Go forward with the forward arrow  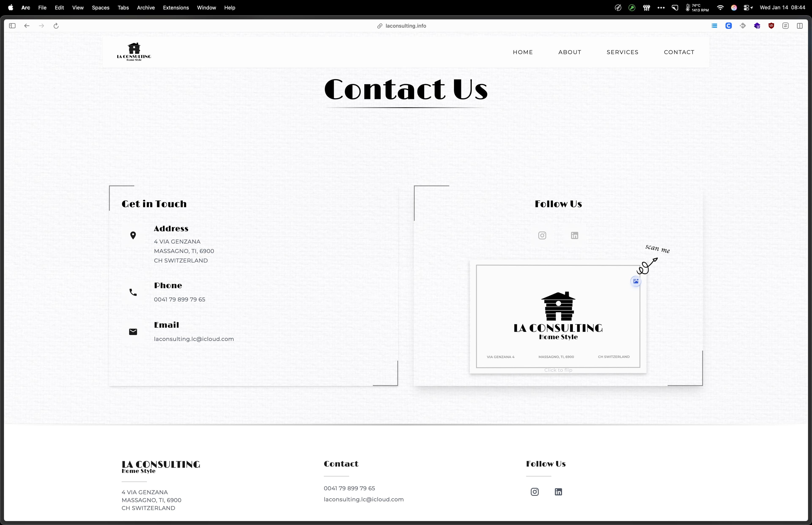pyautogui.click(x=42, y=26)
